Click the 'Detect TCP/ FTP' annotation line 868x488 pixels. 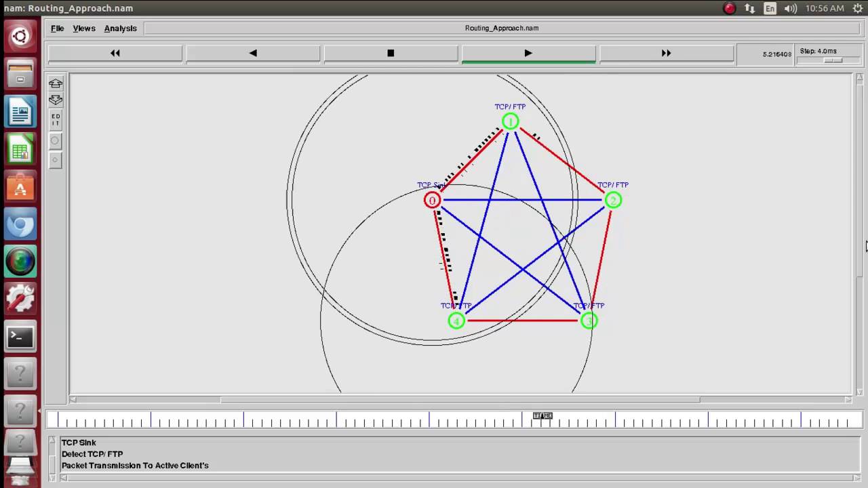92,454
